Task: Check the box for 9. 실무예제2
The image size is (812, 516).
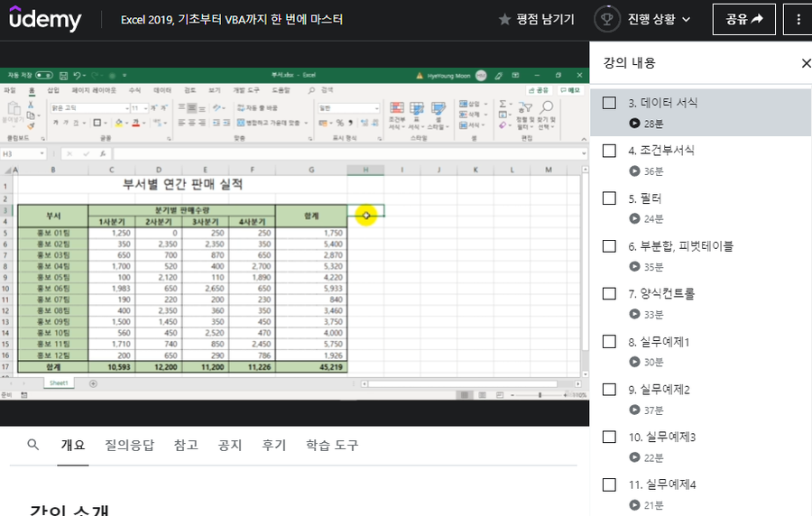Action: pyautogui.click(x=610, y=389)
